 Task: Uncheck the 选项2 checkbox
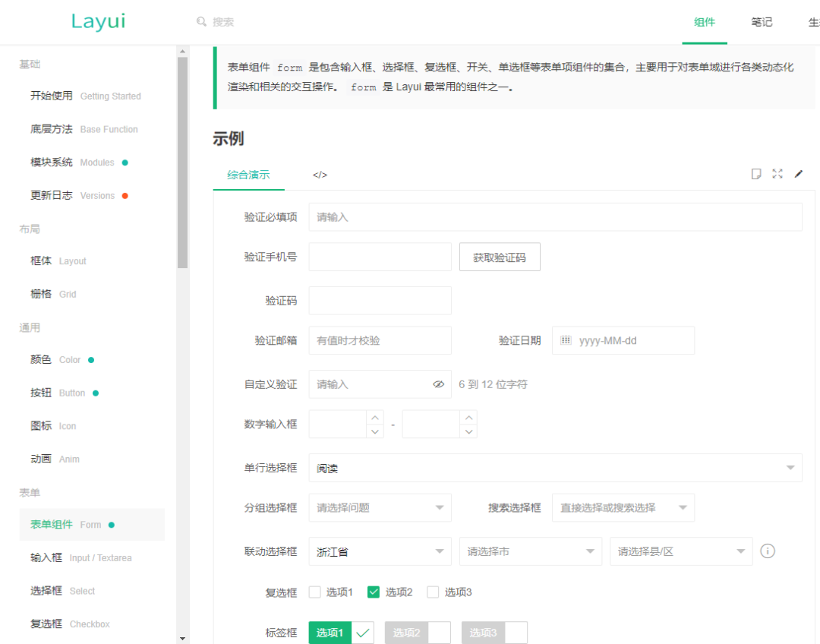(374, 592)
